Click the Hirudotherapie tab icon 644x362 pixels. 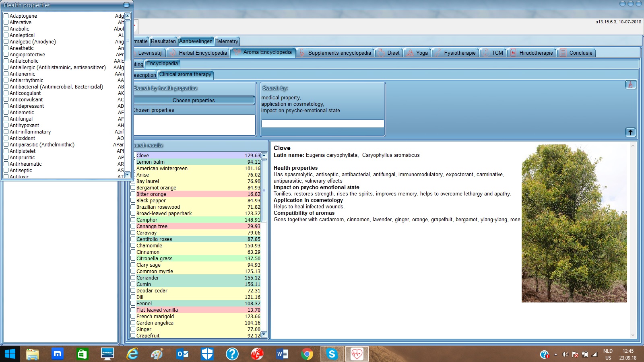pyautogui.click(x=513, y=53)
